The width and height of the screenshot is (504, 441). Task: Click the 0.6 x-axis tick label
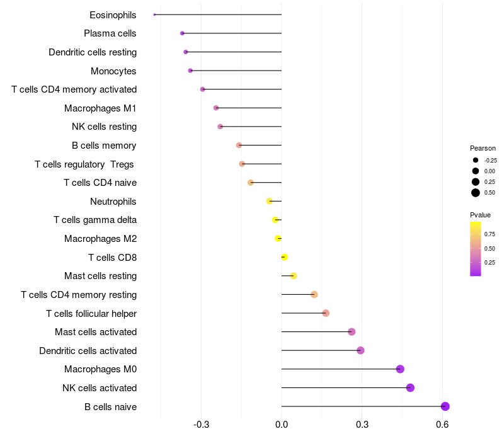442,425
